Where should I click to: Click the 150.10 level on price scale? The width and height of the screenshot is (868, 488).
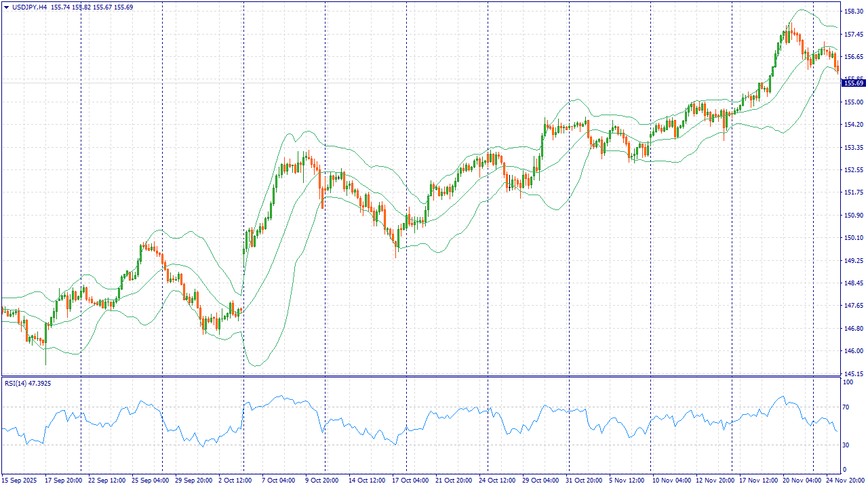click(853, 238)
